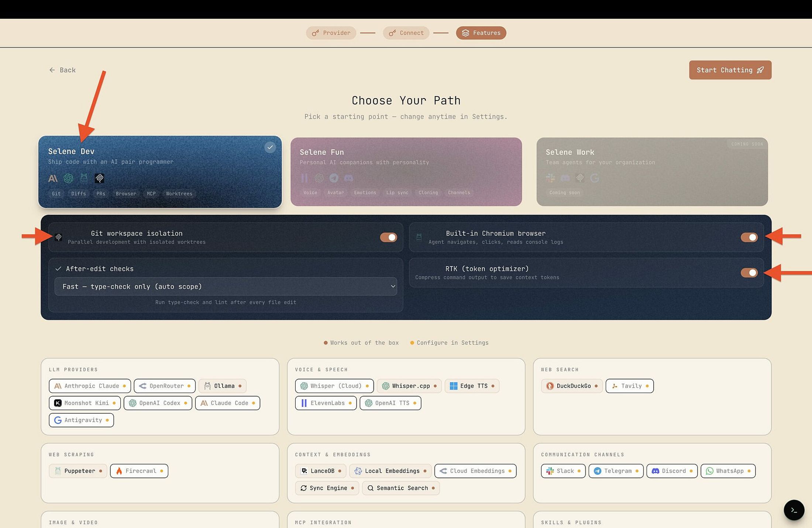The image size is (812, 528).
Task: Click the Cloning tag on Selene Fun
Action: tap(428, 193)
